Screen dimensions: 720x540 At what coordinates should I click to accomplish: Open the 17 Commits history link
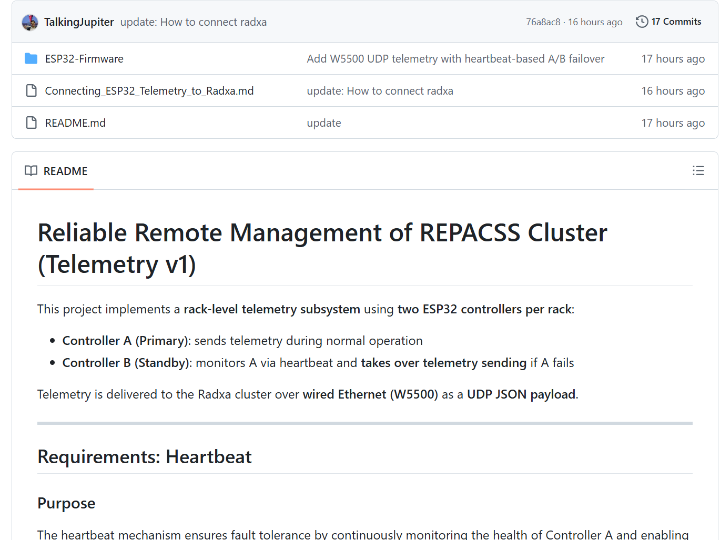click(x=676, y=22)
